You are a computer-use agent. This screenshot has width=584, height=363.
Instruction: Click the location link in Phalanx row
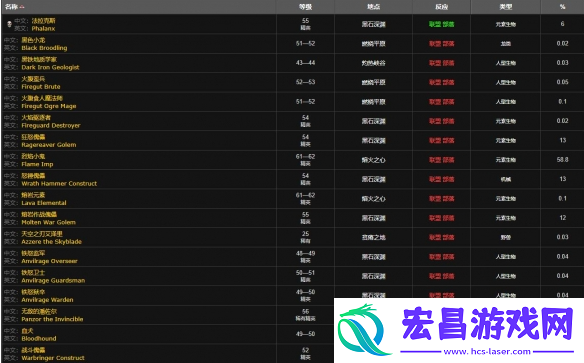(x=374, y=25)
